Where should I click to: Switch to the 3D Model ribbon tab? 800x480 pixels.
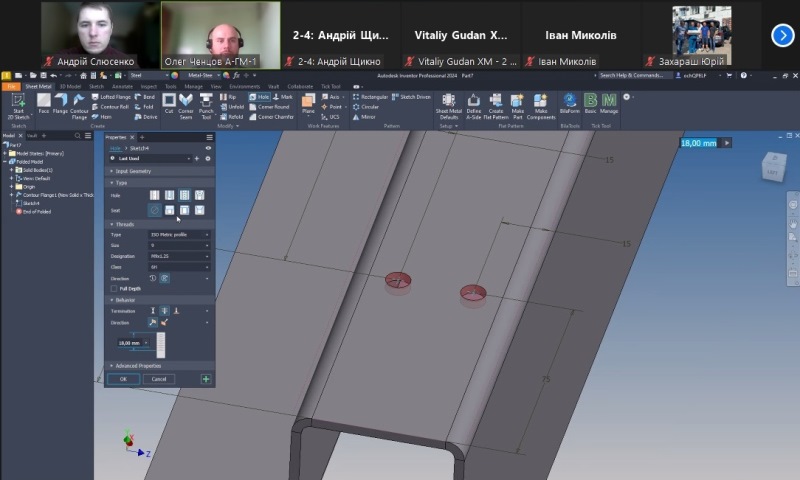pos(69,87)
